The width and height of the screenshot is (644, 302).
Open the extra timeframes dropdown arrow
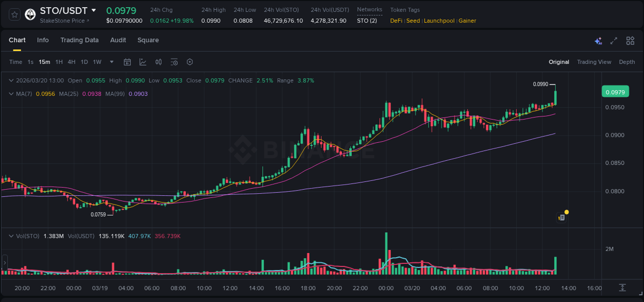(x=111, y=62)
